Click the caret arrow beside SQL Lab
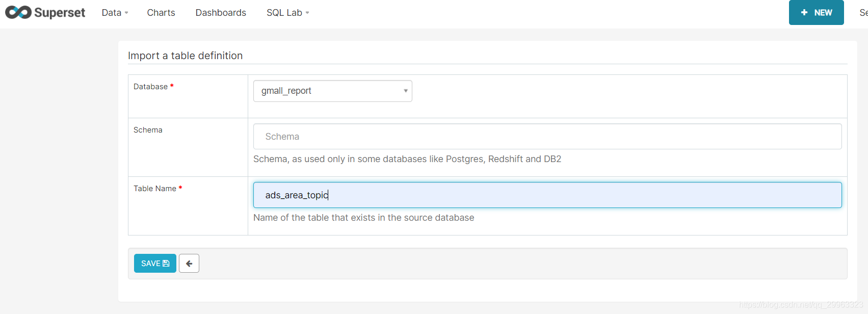 [x=307, y=13]
